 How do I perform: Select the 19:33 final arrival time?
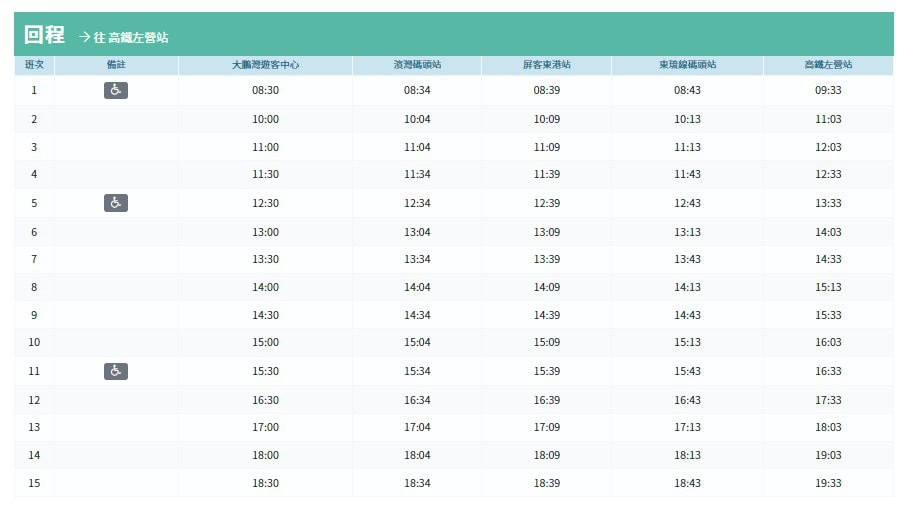click(x=828, y=483)
